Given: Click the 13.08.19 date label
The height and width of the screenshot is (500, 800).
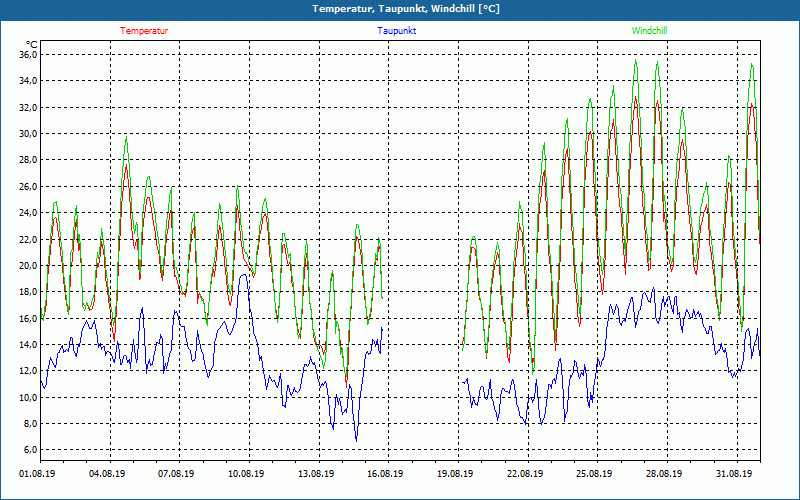Looking at the screenshot, I should [x=316, y=474].
